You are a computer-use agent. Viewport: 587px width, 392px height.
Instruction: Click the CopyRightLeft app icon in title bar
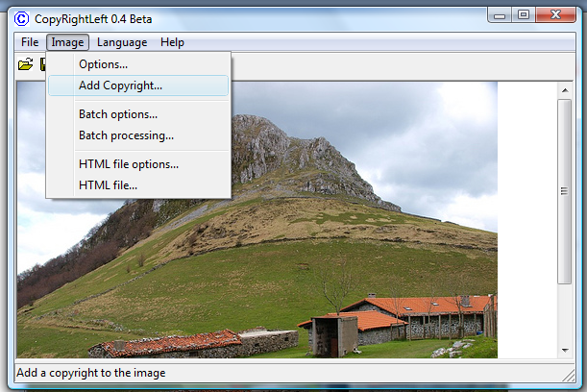[x=22, y=18]
